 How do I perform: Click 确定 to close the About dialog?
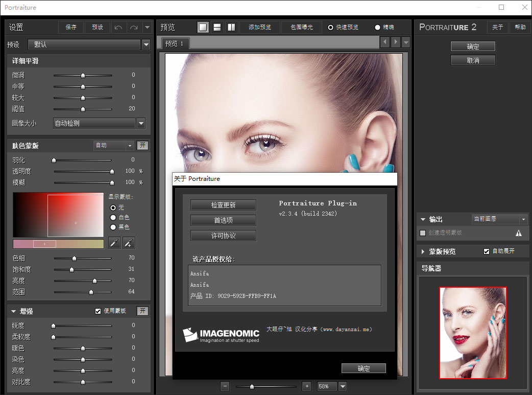point(364,368)
